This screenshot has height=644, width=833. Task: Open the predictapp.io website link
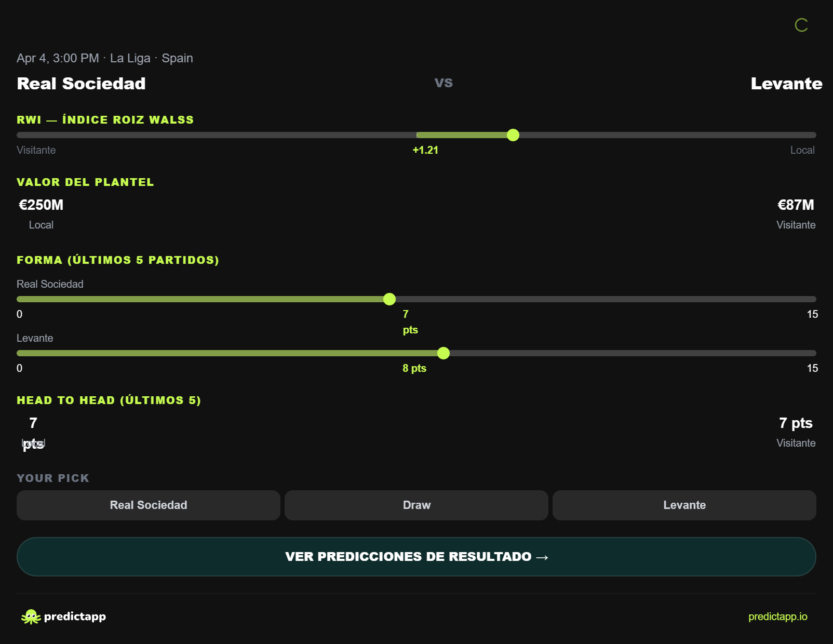tap(777, 616)
